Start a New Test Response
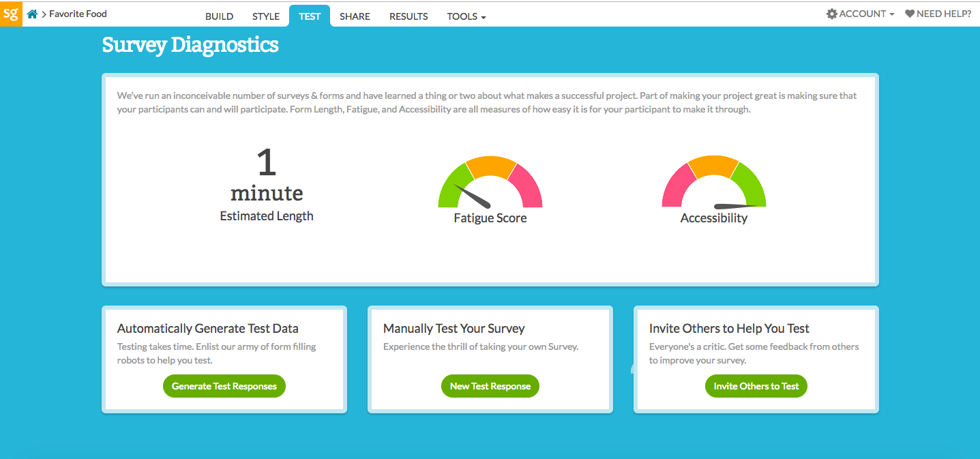The width and height of the screenshot is (980, 459). pos(490,386)
